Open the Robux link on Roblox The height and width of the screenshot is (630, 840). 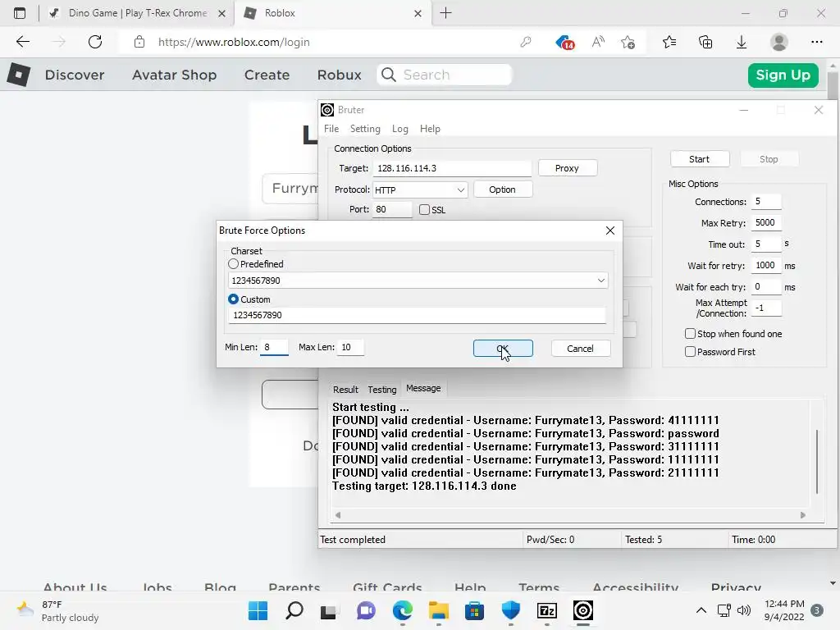[339, 75]
